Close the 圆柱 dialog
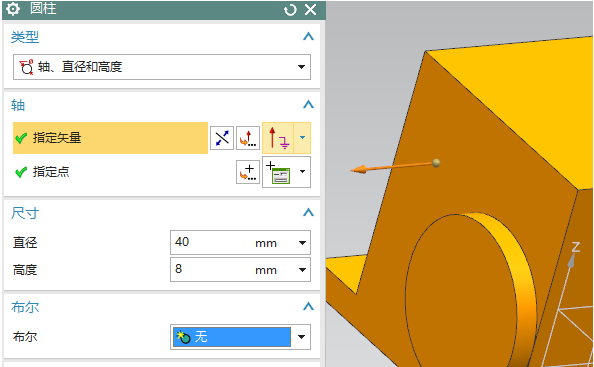Viewport: 594px width, 367px height. coord(311,10)
